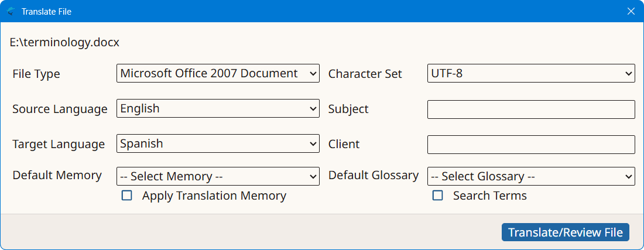Image resolution: width=644 pixels, height=250 pixels.
Task: Click the E:\terminology.docx file path text
Action: pos(64,42)
